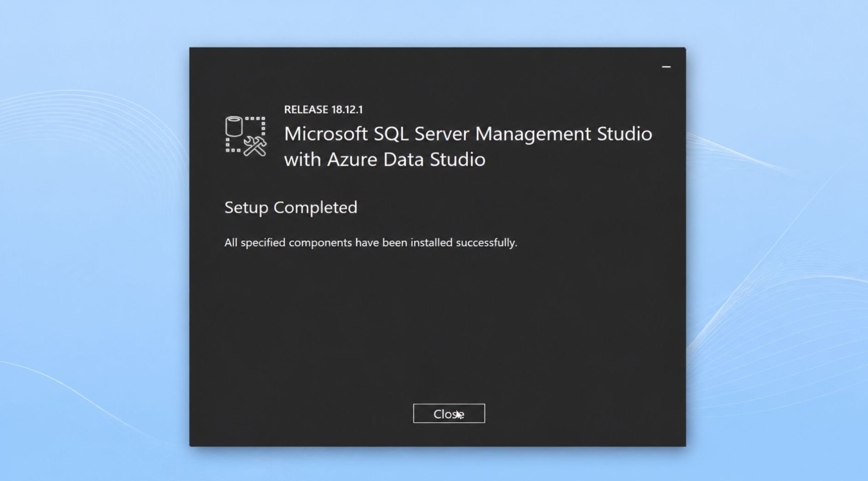Select the "RELEASE 18.12.1" version text
The image size is (868, 481).
323,109
